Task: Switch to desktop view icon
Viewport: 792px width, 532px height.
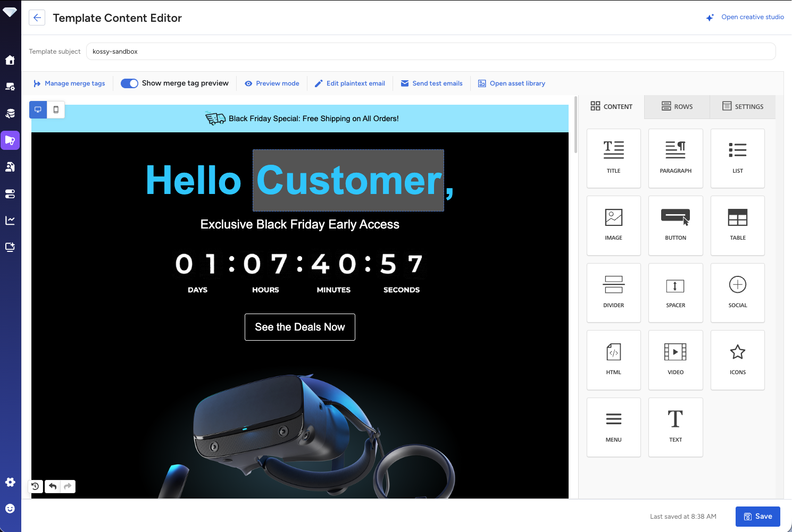Action: (38, 109)
